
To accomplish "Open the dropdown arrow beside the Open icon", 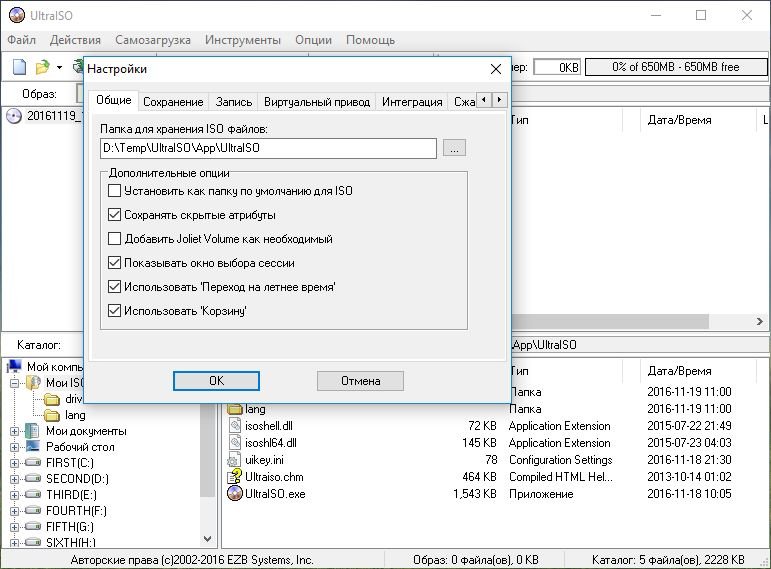I will coord(59,67).
